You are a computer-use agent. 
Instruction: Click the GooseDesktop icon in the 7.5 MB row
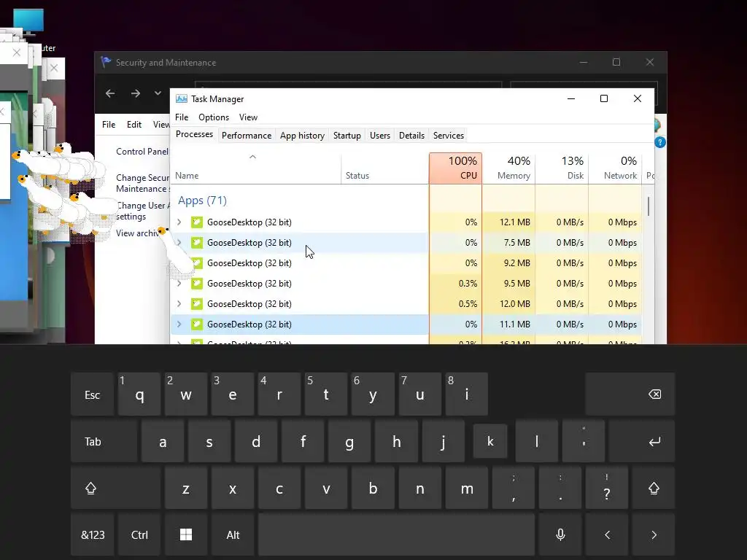tap(197, 242)
